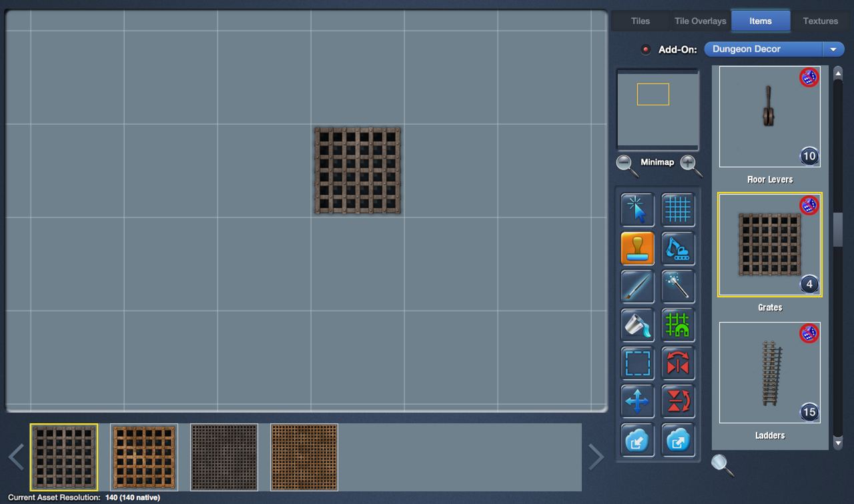Click the items list scrollbar thumb
Viewport: 854px width, 504px height.
(838, 230)
